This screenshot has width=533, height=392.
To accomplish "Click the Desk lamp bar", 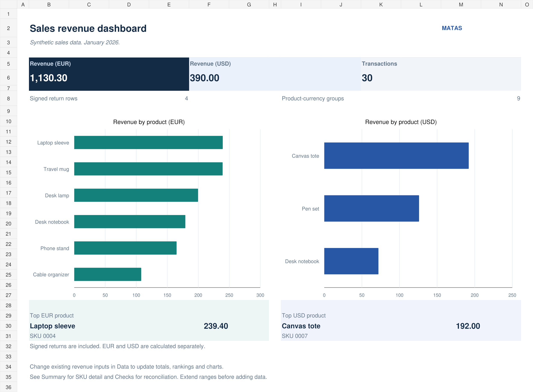I will tap(136, 195).
